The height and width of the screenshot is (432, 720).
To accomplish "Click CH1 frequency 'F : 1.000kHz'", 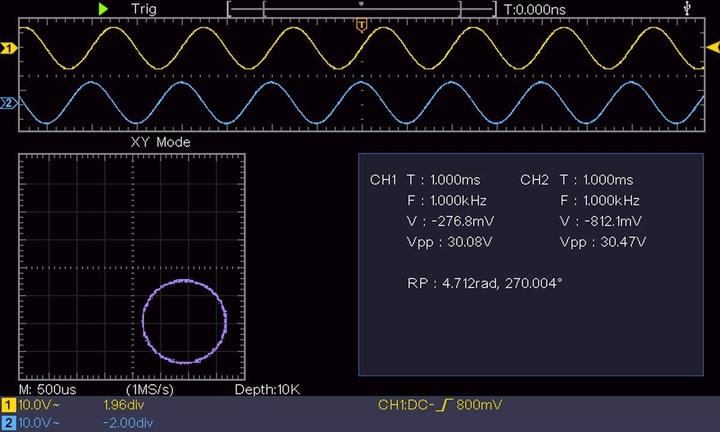I will (x=447, y=200).
